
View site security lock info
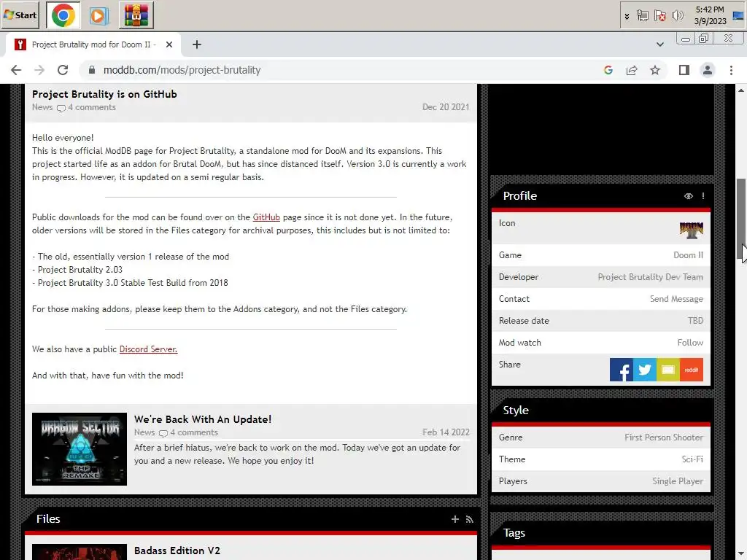pos(91,70)
